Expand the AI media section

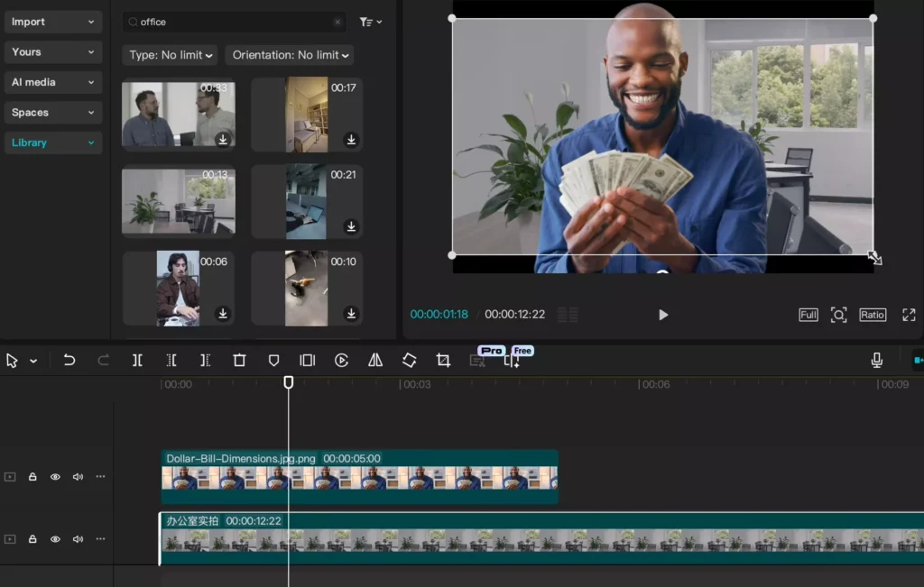[x=53, y=82]
